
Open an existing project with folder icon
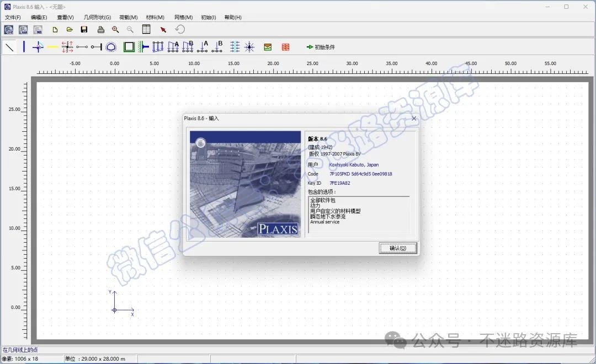[x=70, y=30]
